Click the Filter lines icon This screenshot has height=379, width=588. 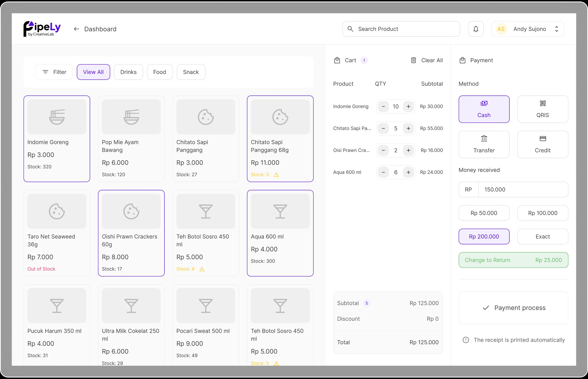point(45,72)
